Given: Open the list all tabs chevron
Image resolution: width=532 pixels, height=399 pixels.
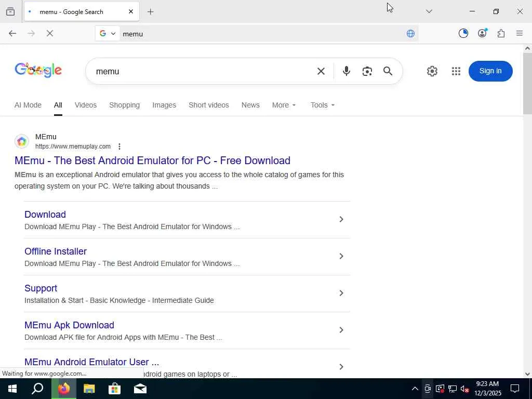Looking at the screenshot, I should pyautogui.click(x=429, y=11).
